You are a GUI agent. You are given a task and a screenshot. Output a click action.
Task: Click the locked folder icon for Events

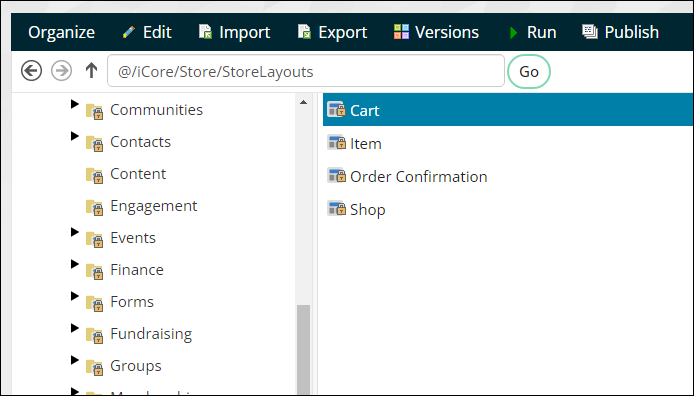[x=95, y=239]
